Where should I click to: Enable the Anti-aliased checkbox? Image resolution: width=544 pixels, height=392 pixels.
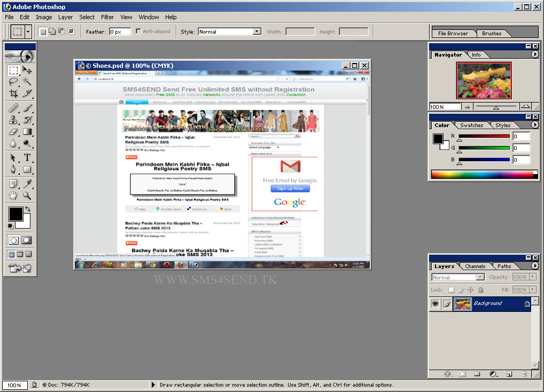tap(138, 31)
